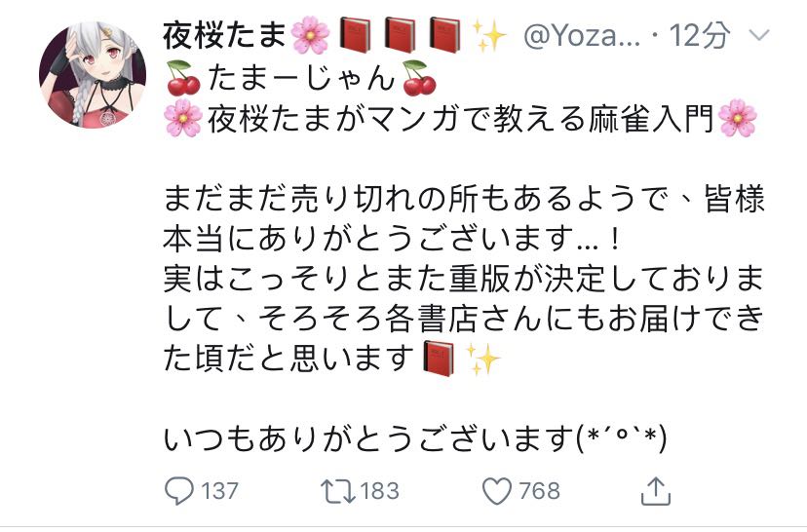Open 夜桜たま's profile avatar
The image size is (807, 532).
(93, 75)
